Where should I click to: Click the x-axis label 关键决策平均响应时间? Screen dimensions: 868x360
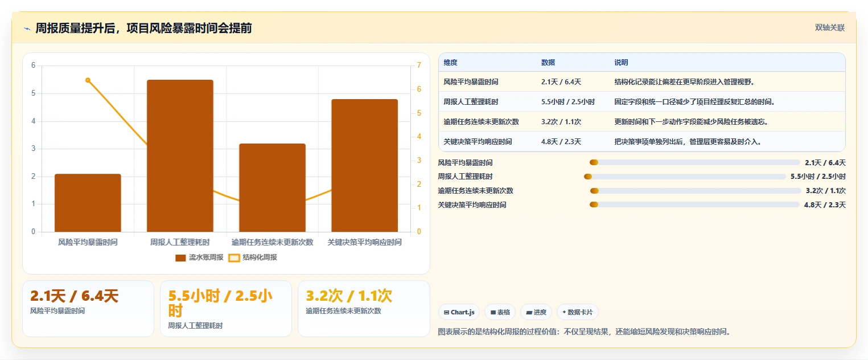(x=364, y=242)
